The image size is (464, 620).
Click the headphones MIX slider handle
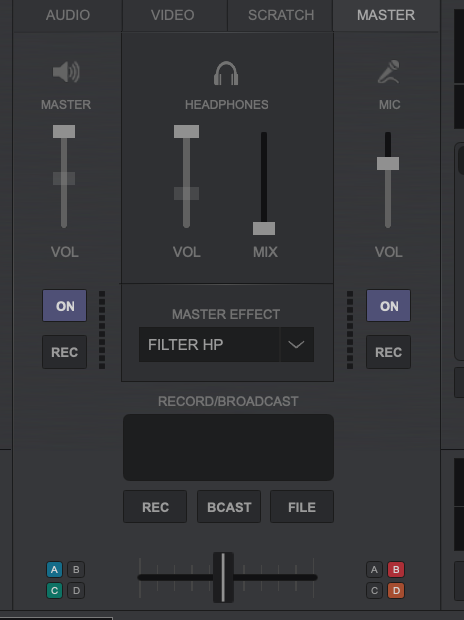tap(264, 228)
